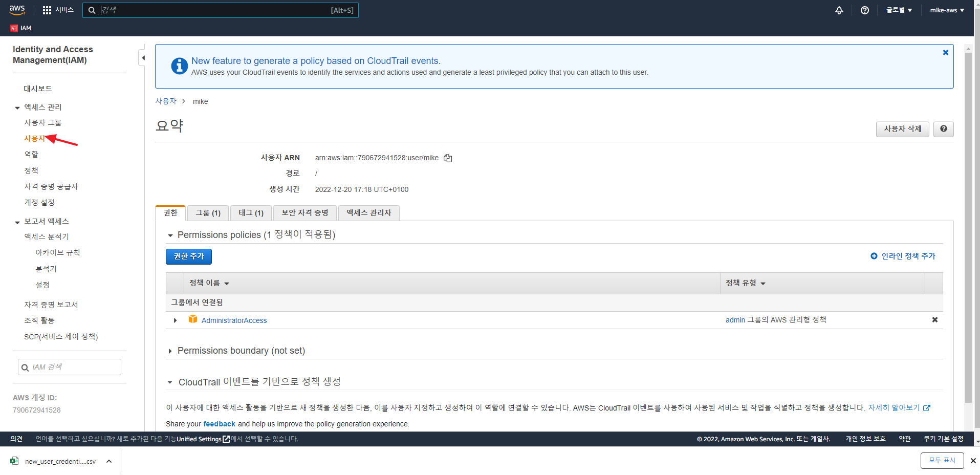Remove the AdministratorAccess policy with the X
The height and width of the screenshot is (475, 980).
934,319
